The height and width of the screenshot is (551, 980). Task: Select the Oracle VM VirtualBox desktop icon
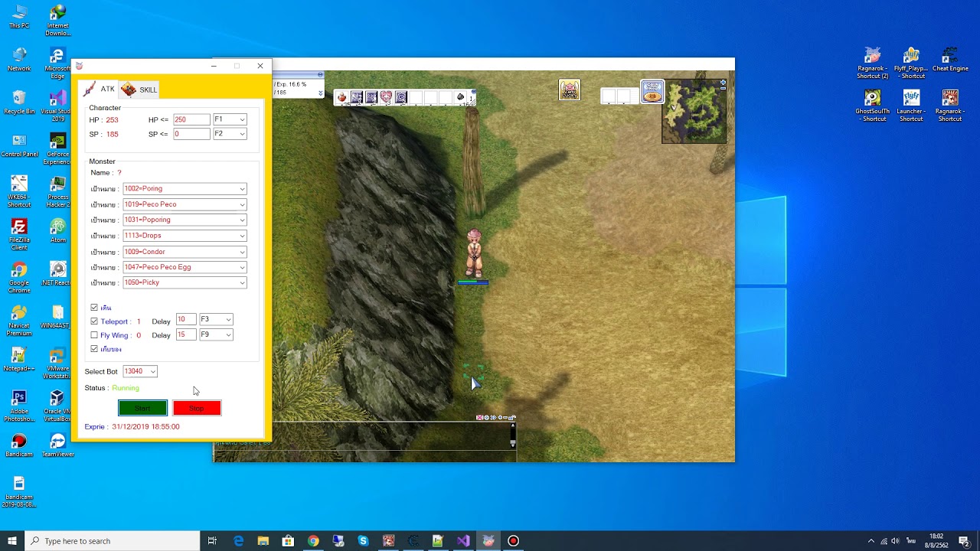(57, 406)
